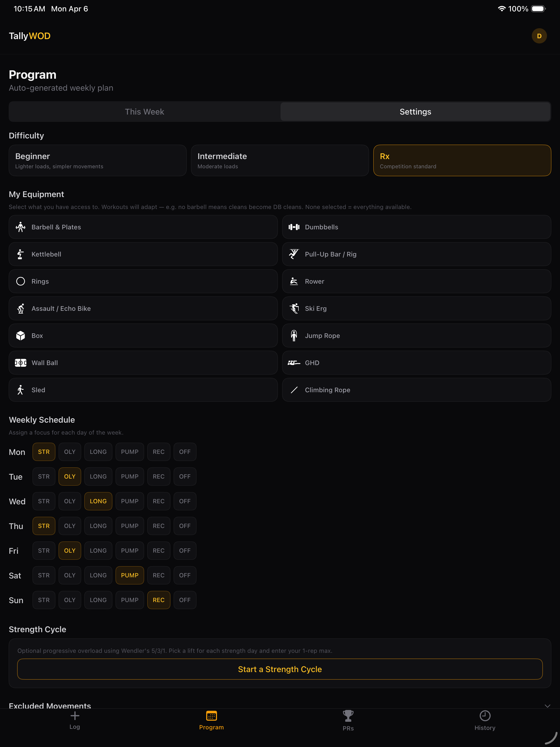560x747 pixels.
Task: Toggle Jump Rope equipment label
Action: click(322, 336)
